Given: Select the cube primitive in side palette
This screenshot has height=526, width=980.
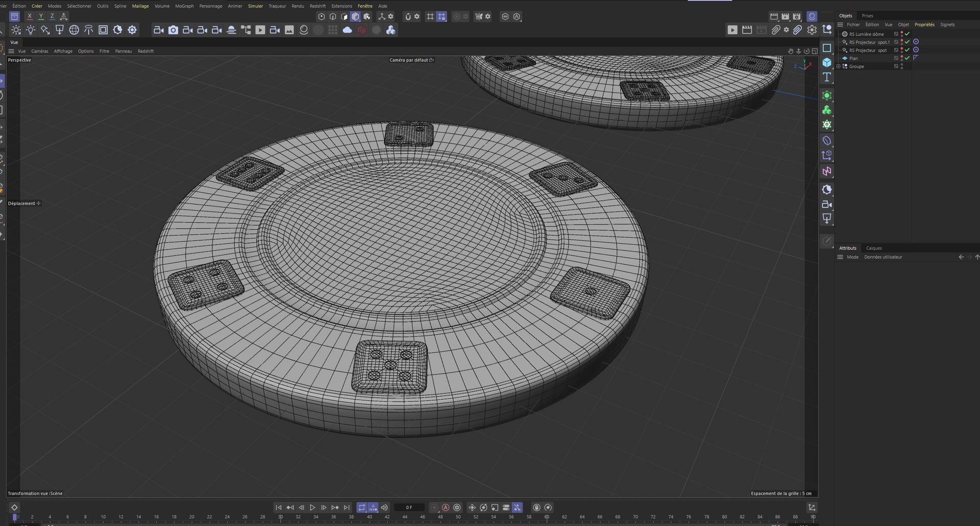Looking at the screenshot, I should point(827,62).
